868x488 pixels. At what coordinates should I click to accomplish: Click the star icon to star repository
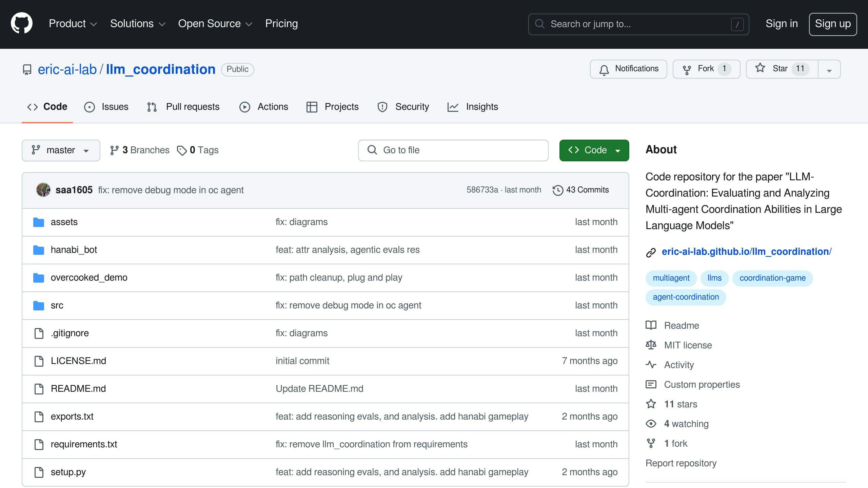pos(760,68)
